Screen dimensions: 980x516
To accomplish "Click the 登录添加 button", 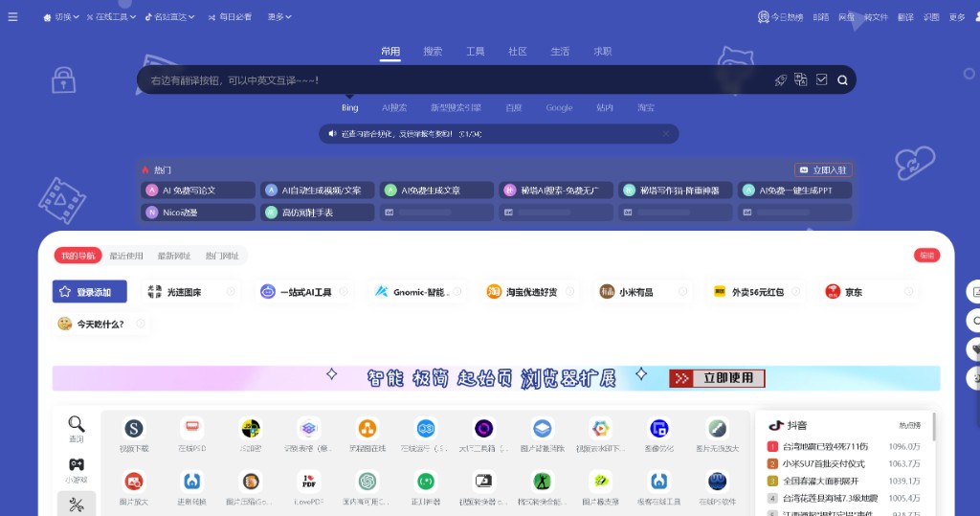I will [89, 291].
